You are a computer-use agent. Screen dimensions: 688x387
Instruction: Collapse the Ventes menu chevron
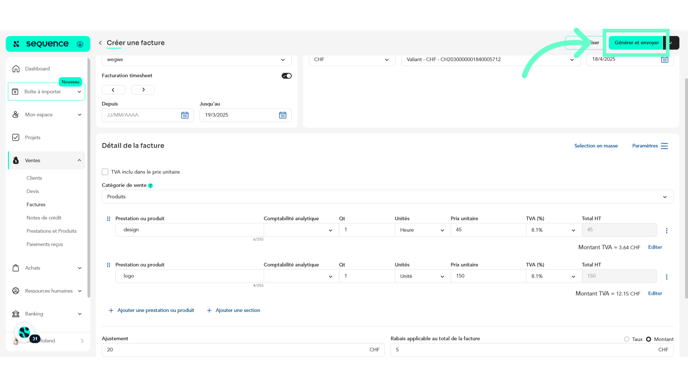coord(79,161)
